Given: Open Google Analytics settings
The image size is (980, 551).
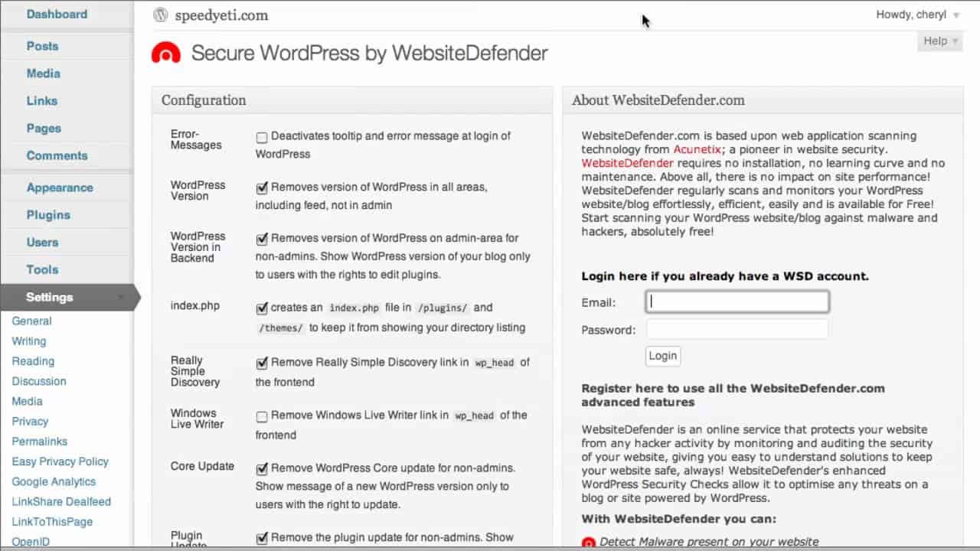Looking at the screenshot, I should point(54,481).
